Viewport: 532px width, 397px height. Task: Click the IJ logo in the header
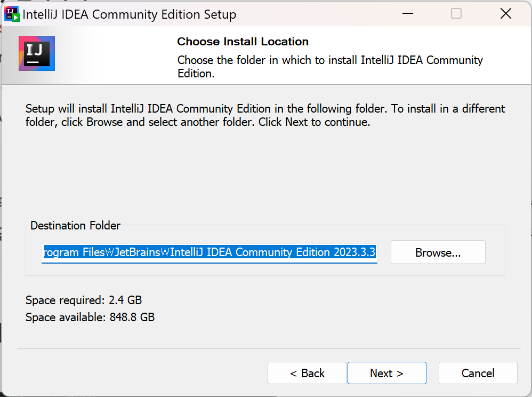37,54
